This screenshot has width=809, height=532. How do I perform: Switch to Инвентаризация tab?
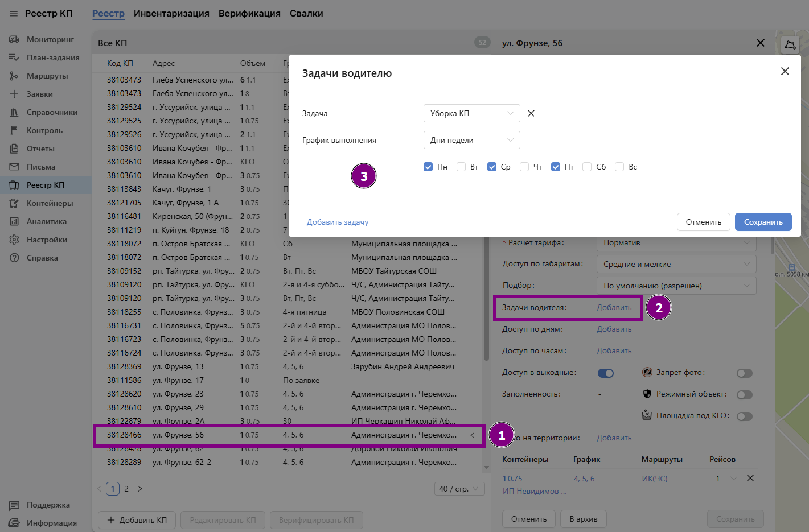[171, 14]
